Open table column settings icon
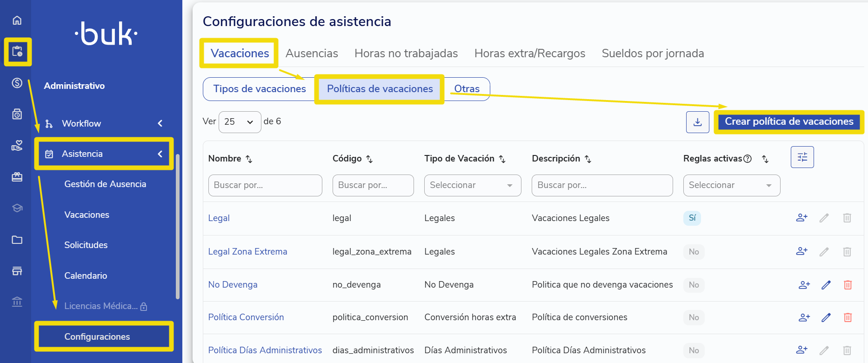 click(x=802, y=157)
